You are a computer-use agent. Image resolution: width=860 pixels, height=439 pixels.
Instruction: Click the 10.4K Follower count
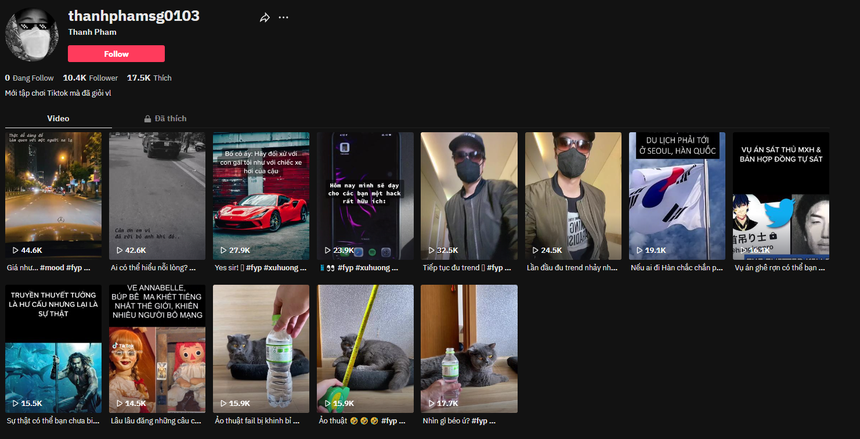tap(89, 77)
